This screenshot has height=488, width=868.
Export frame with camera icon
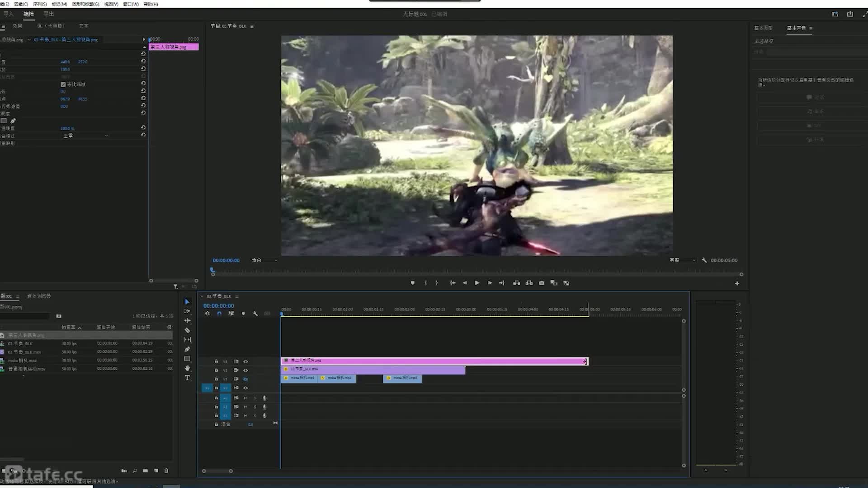[x=542, y=283]
